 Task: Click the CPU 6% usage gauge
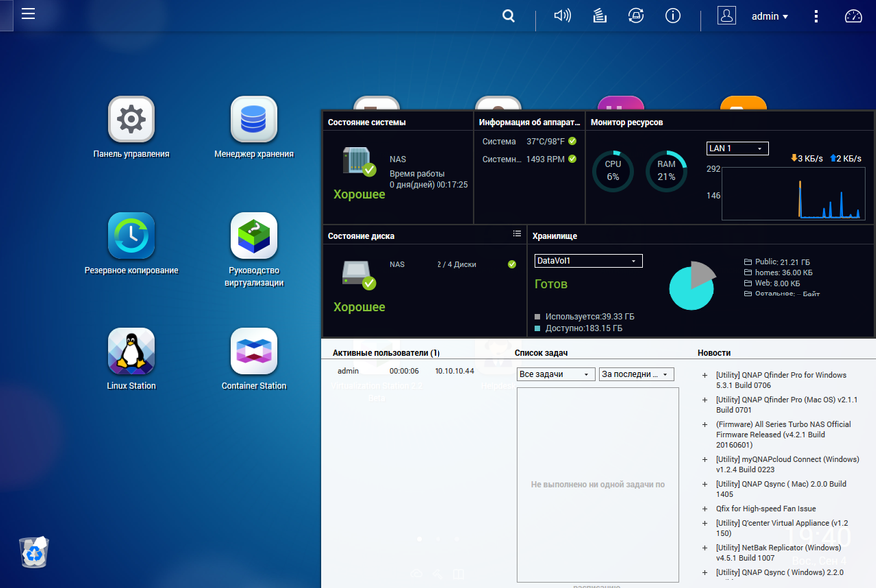613,171
